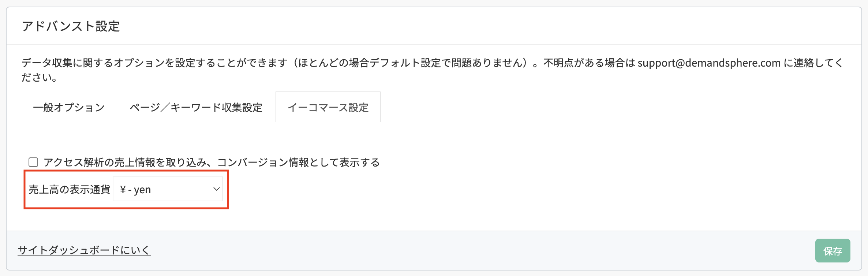Open the 一般オプション tab
Image resolution: width=868 pixels, height=276 pixels.
pyautogui.click(x=69, y=107)
